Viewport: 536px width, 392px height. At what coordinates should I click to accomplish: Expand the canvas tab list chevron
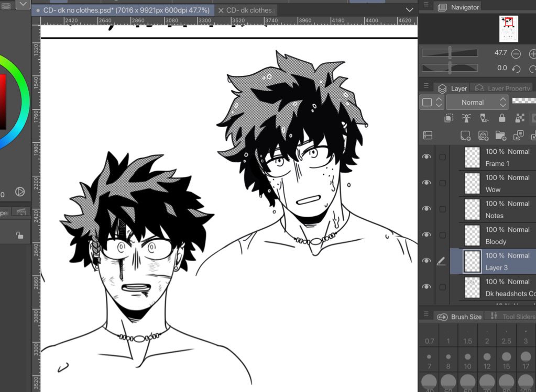[409, 10]
